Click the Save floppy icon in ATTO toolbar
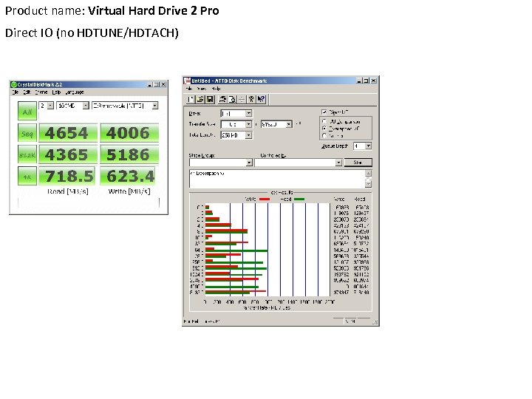The height and width of the screenshot is (399, 532). pos(210,100)
